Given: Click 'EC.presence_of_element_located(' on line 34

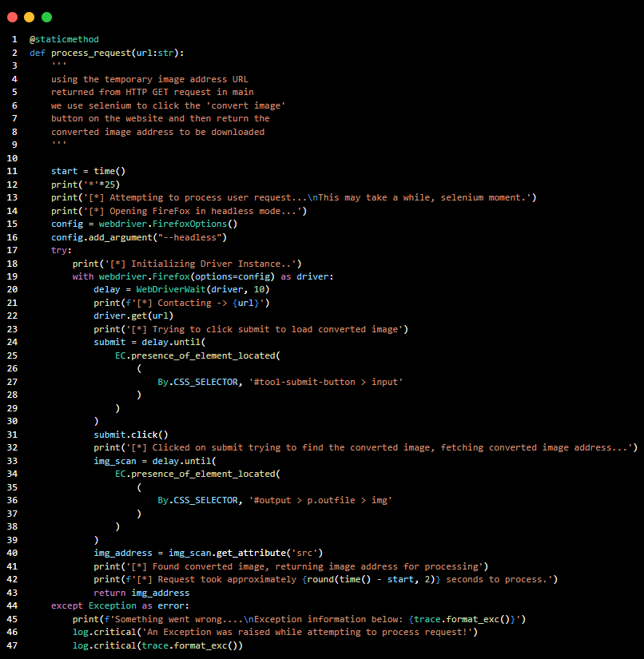Looking at the screenshot, I should click(x=197, y=474).
